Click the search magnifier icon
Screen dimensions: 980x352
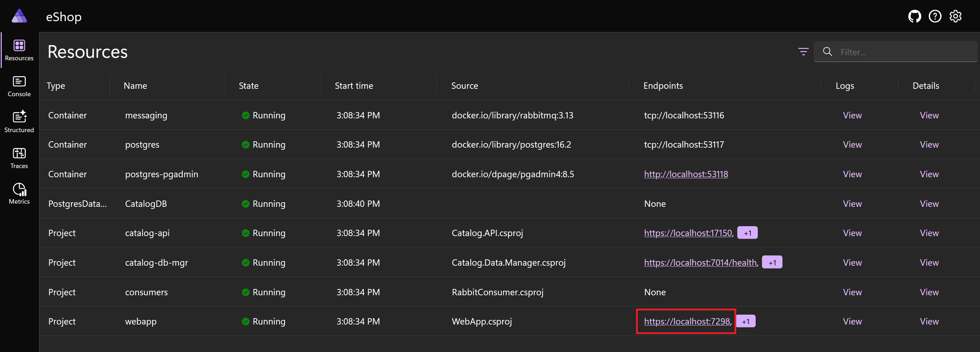[827, 52]
